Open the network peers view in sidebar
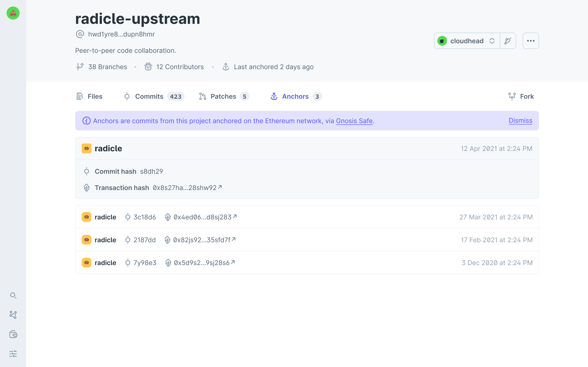Image resolution: width=588 pixels, height=367 pixels. coord(13,315)
